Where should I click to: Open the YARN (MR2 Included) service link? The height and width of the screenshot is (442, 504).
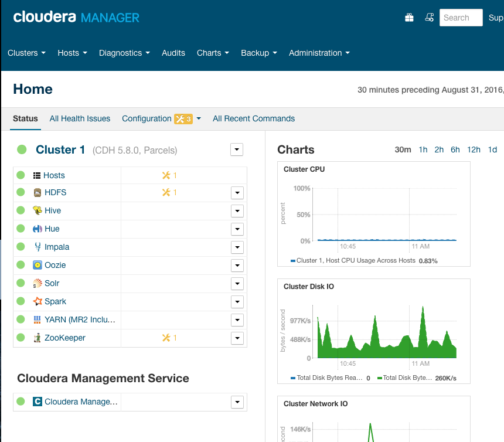(x=80, y=319)
